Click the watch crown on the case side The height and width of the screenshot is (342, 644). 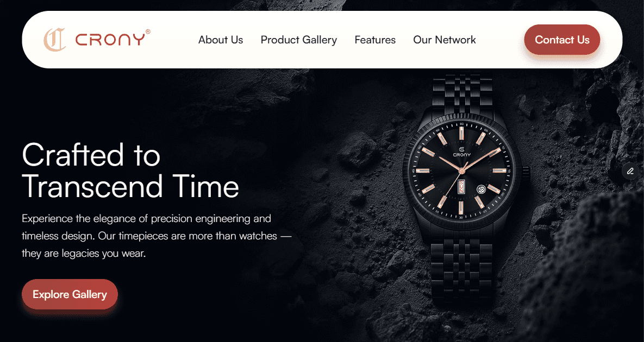coord(526,173)
